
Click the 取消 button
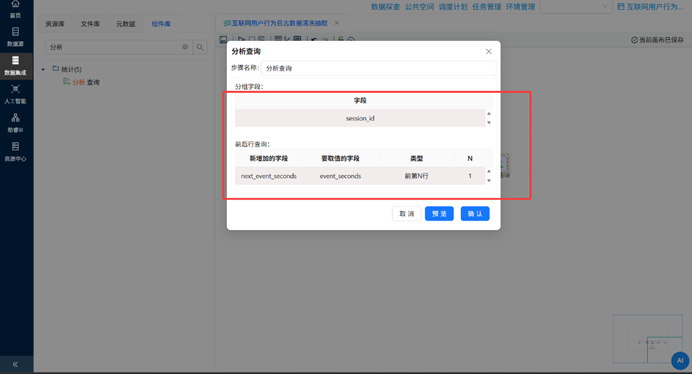tap(406, 214)
